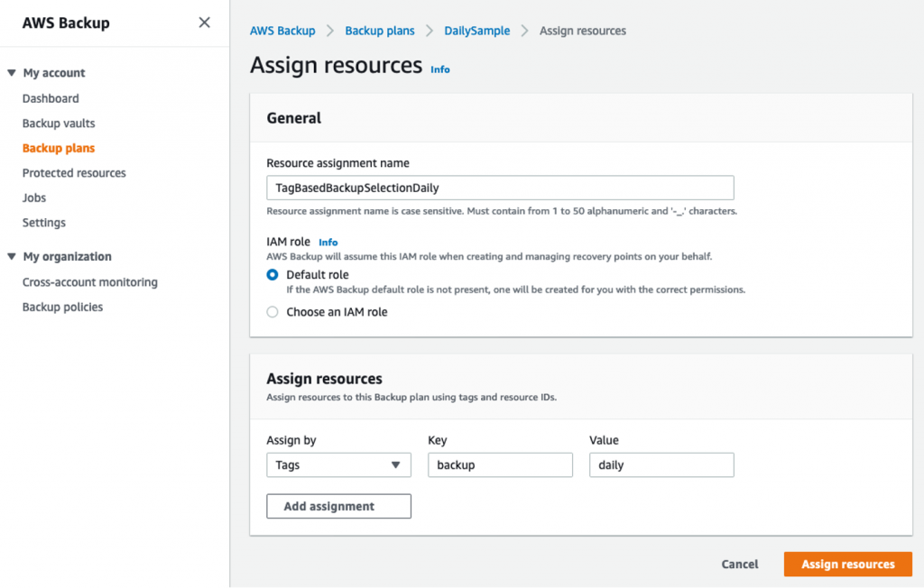Open Protected resources page
The image size is (924, 588).
coord(74,173)
